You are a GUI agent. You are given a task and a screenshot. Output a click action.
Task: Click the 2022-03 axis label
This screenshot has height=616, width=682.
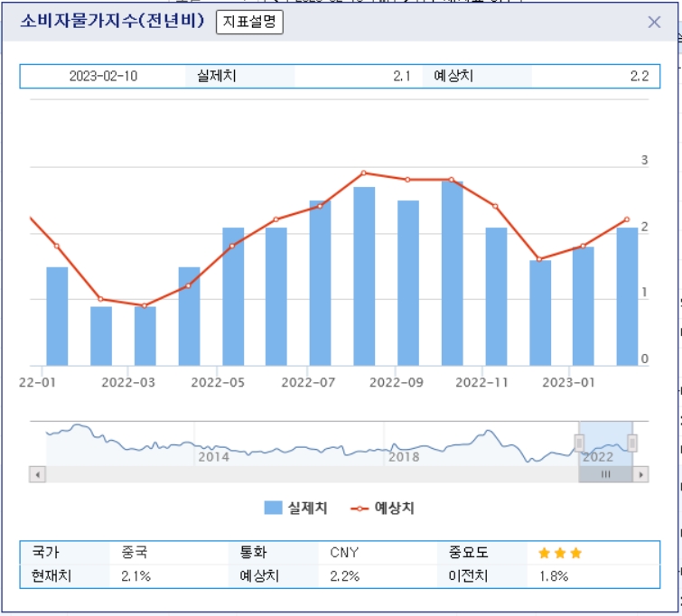tap(128, 382)
